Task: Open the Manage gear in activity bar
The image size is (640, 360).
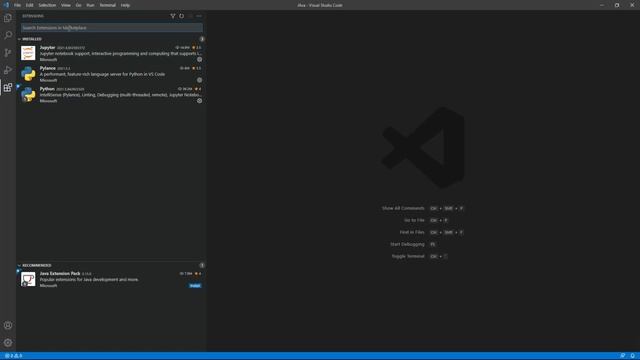Action: (x=8, y=343)
